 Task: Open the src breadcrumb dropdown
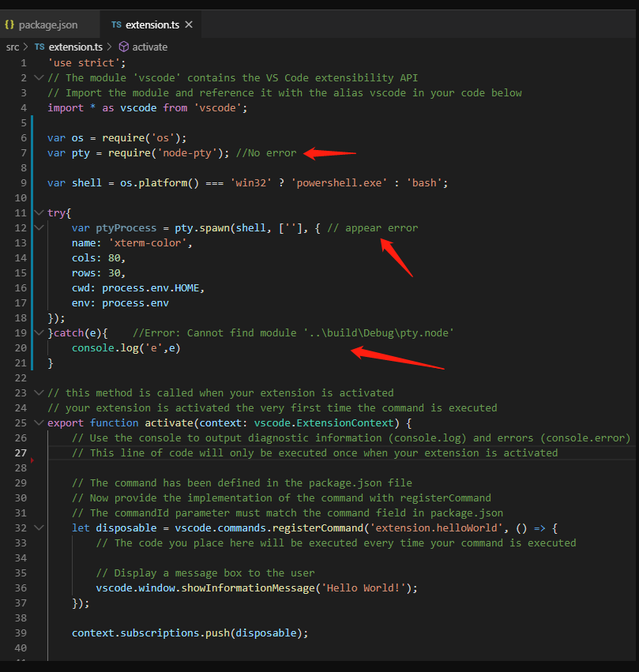(x=12, y=47)
